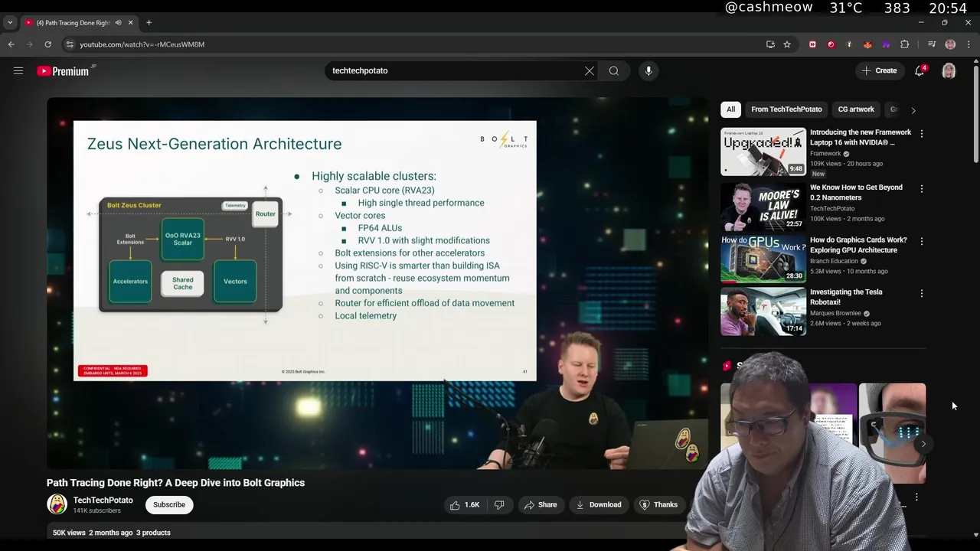This screenshot has height=551, width=980.
Task: Open Moore's Law Is Alive thumbnail
Action: [x=763, y=207]
